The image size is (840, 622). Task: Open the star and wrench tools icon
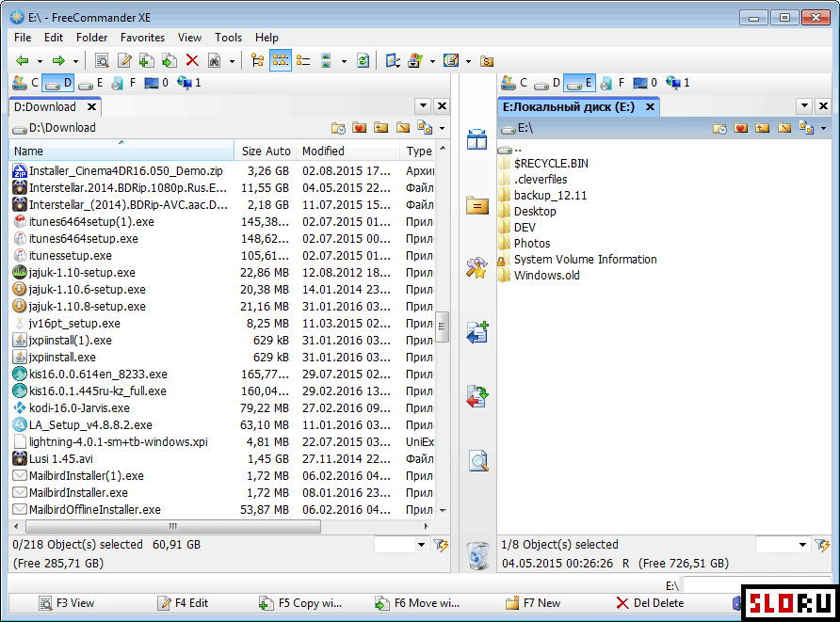click(x=477, y=267)
